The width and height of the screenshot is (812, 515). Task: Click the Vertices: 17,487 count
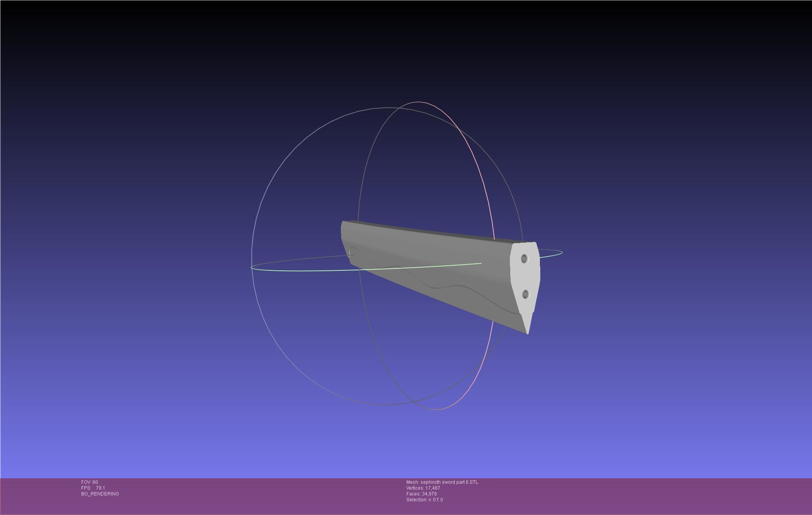(x=423, y=488)
